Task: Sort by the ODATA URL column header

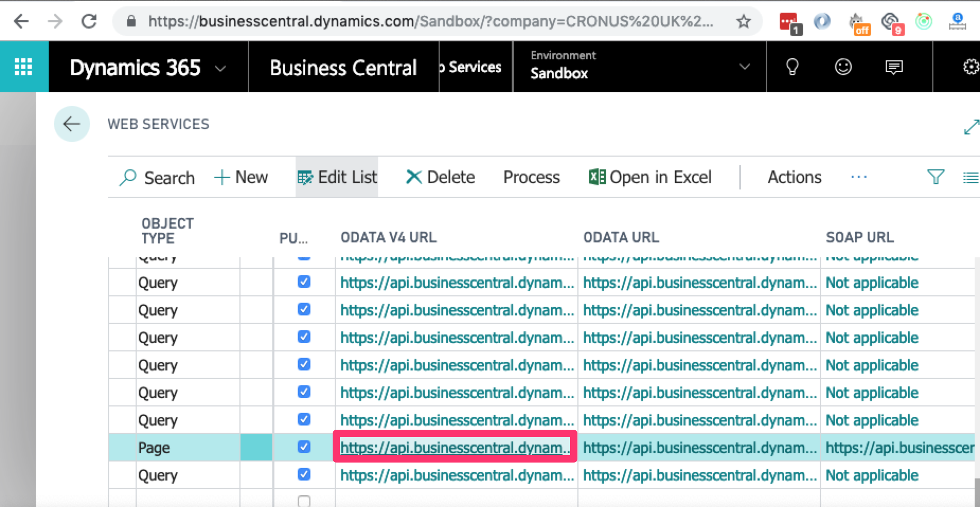Action: [x=621, y=237]
